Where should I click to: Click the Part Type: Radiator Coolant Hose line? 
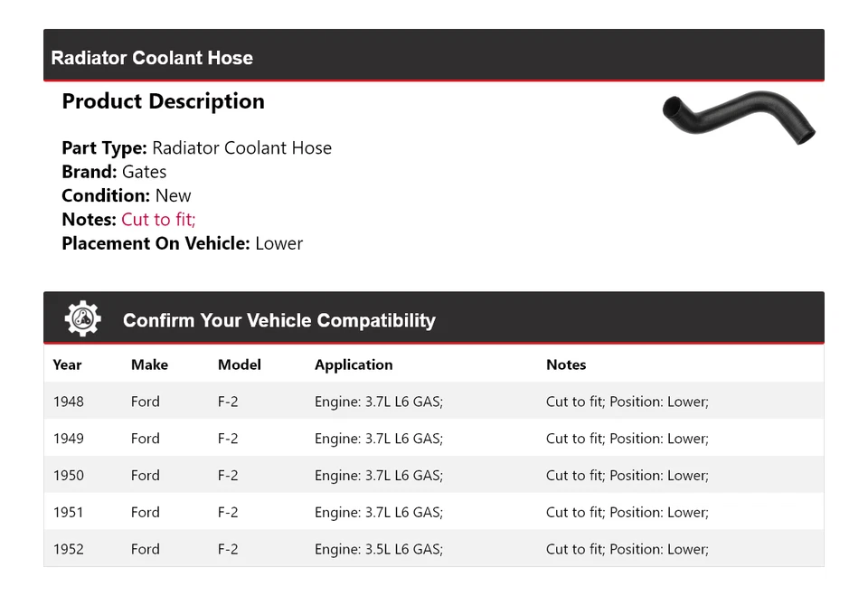196,148
